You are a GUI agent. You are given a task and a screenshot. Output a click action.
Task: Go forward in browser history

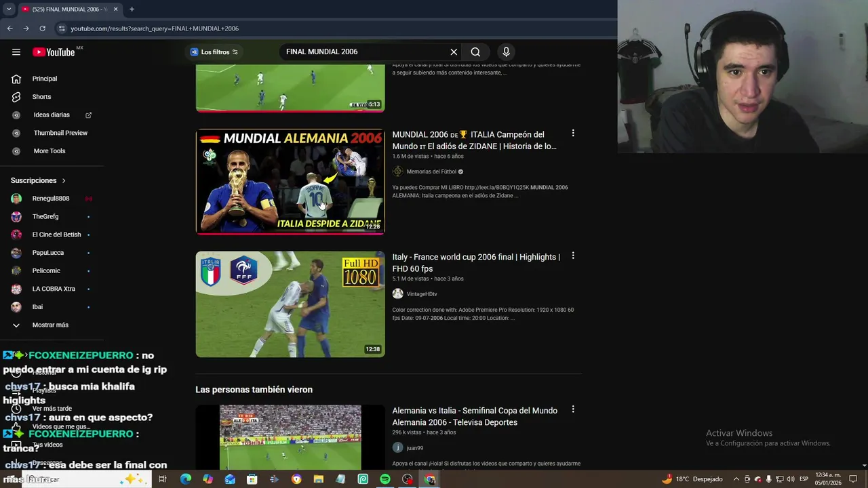coord(26,28)
